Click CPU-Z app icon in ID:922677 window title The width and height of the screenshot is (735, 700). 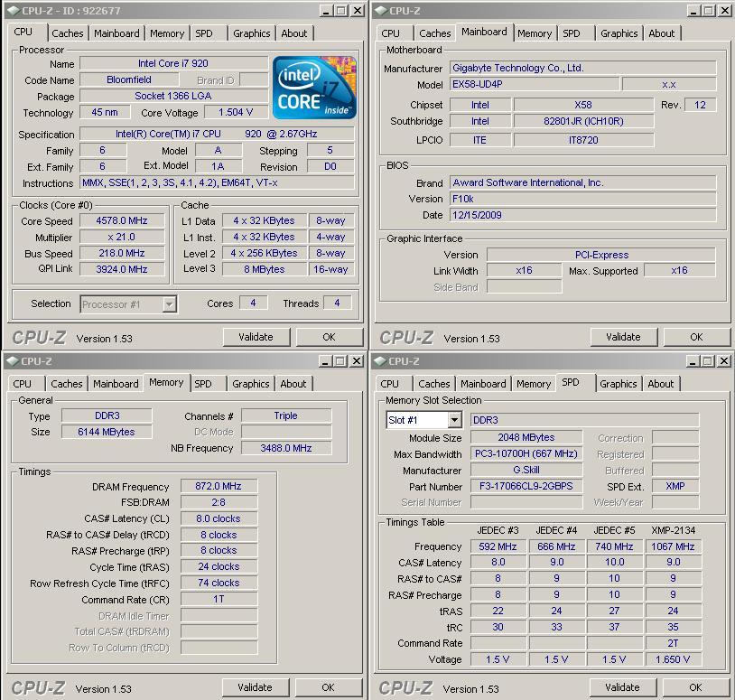(13, 10)
